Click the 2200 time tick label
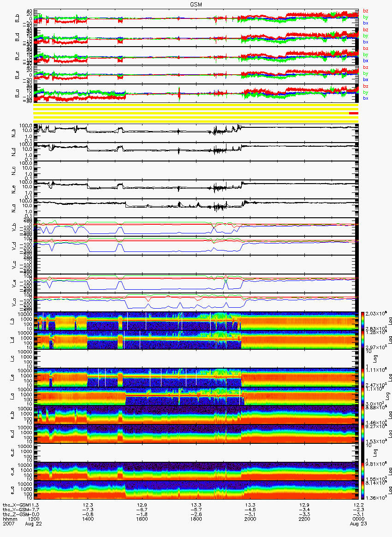This screenshot has width=392, height=537. (x=304, y=519)
